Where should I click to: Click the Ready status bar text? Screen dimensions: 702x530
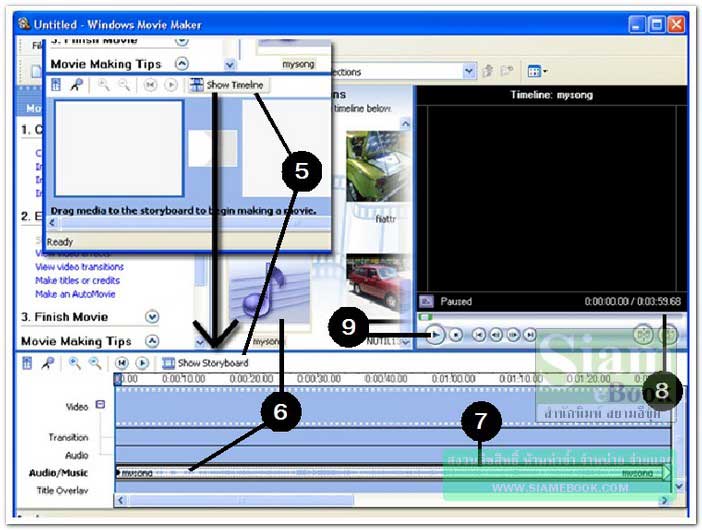point(60,242)
